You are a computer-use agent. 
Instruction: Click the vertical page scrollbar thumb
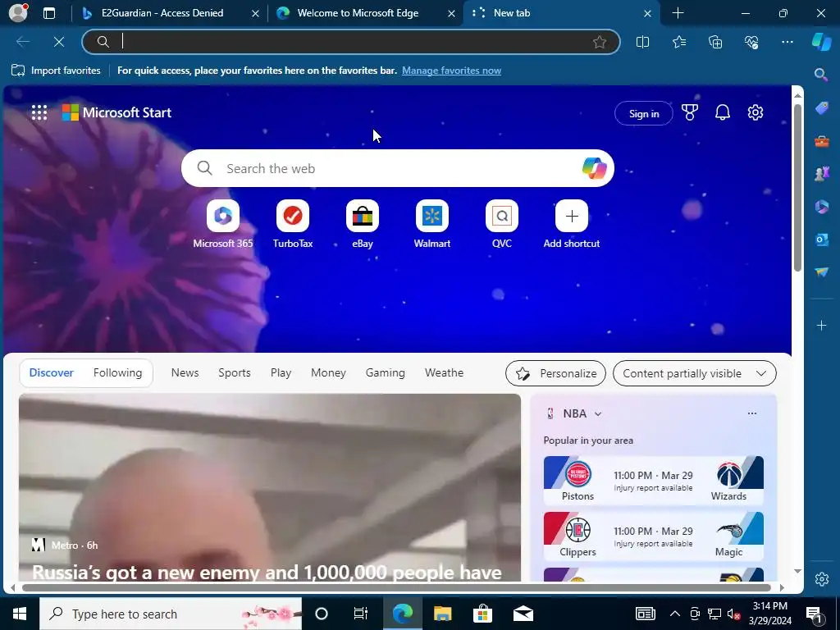coord(797,188)
